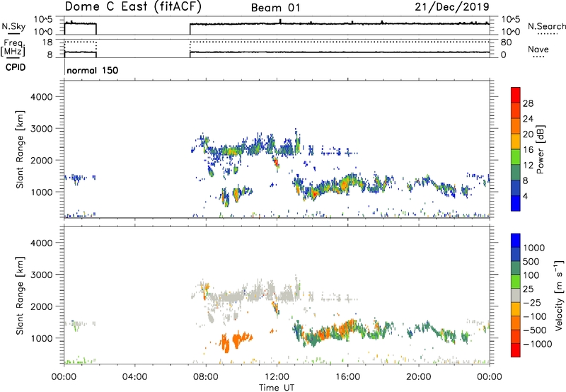This screenshot has width=566, height=392.
Task: Click the 'normal 150' CPID text
Action: coord(93,70)
